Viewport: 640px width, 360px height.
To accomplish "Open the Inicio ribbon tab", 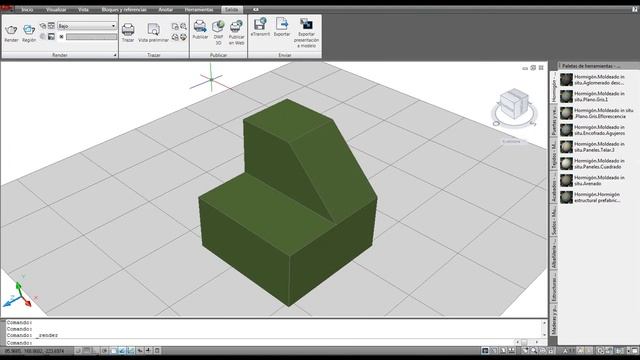I will [x=27, y=9].
